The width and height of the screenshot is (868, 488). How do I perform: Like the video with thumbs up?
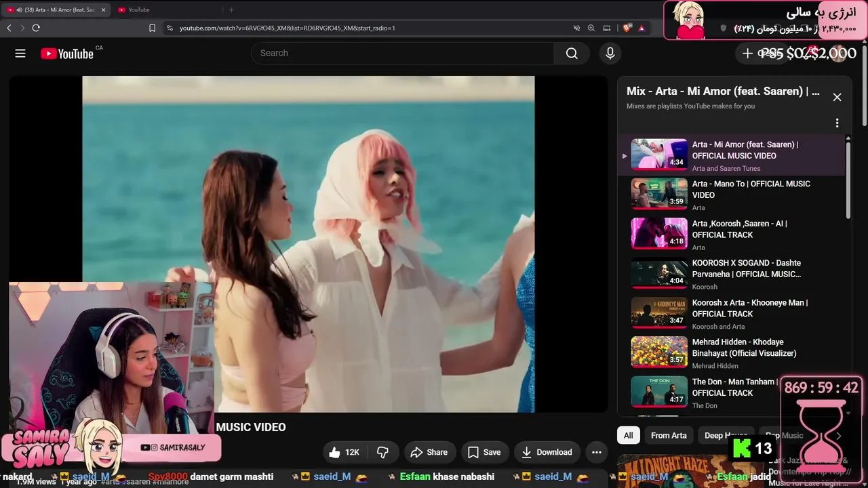[x=344, y=452]
